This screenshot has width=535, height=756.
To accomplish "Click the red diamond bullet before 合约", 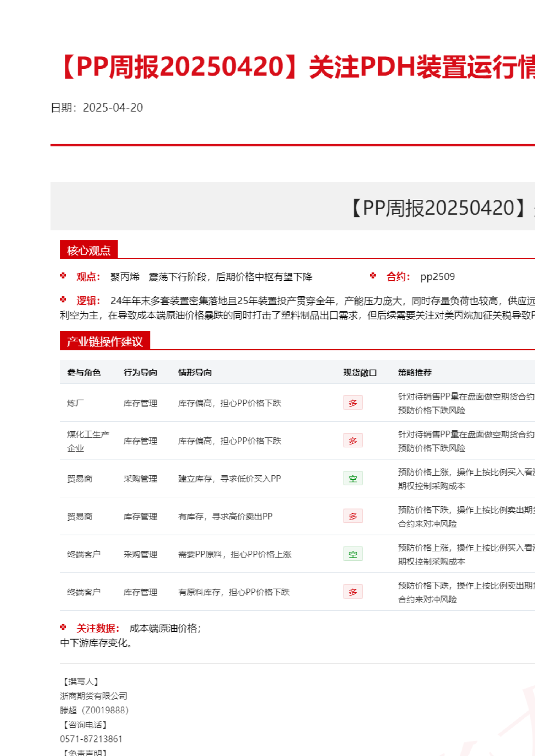I will [373, 276].
